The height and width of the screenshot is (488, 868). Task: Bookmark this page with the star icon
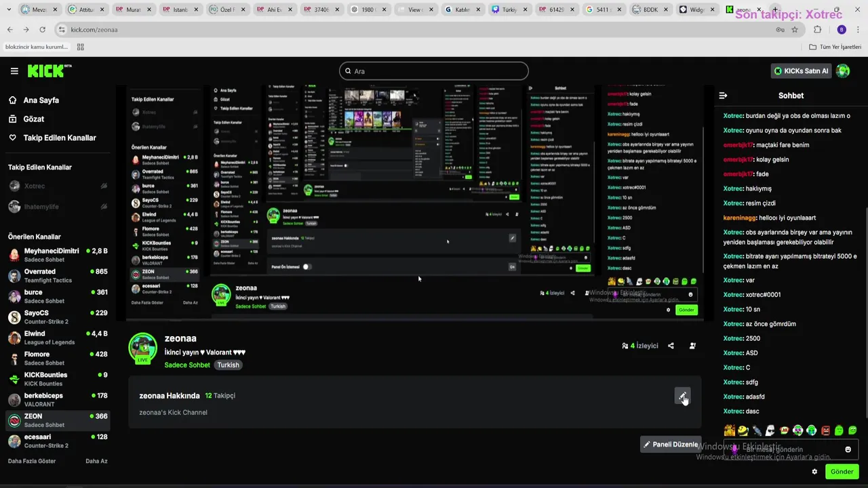coord(795,30)
